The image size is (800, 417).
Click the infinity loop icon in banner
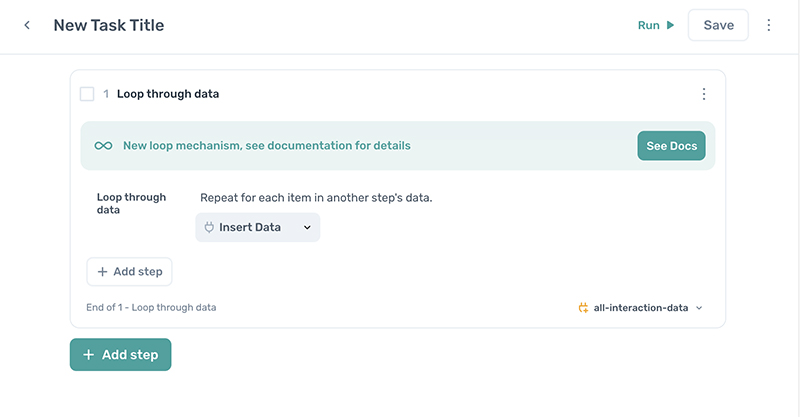103,146
